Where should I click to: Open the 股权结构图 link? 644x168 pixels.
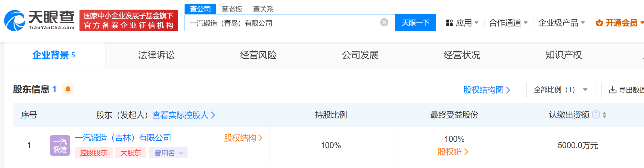click(487, 90)
